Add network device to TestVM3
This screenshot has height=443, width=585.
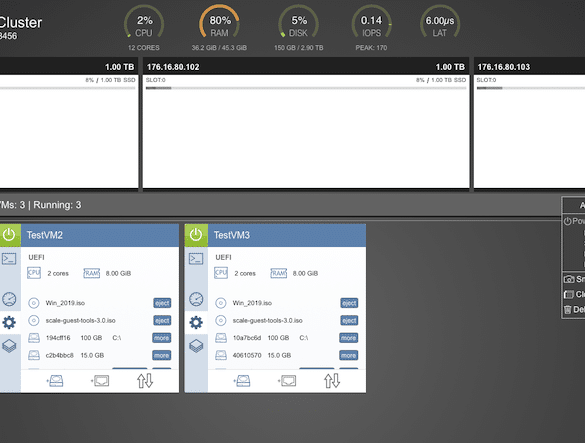click(x=287, y=381)
